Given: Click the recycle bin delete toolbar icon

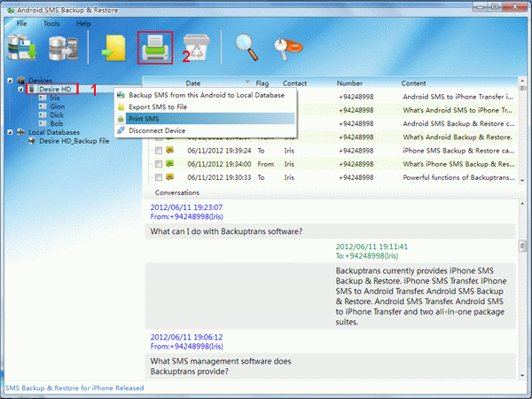Looking at the screenshot, I should (197, 48).
